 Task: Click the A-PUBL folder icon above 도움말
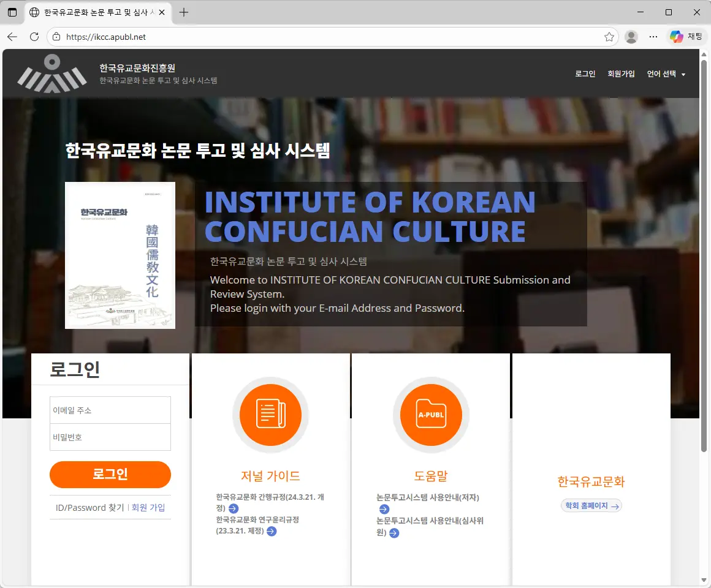pos(430,415)
